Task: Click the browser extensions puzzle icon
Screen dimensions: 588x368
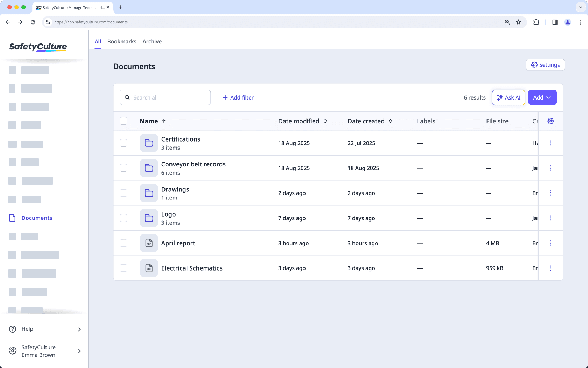Action: tap(536, 22)
